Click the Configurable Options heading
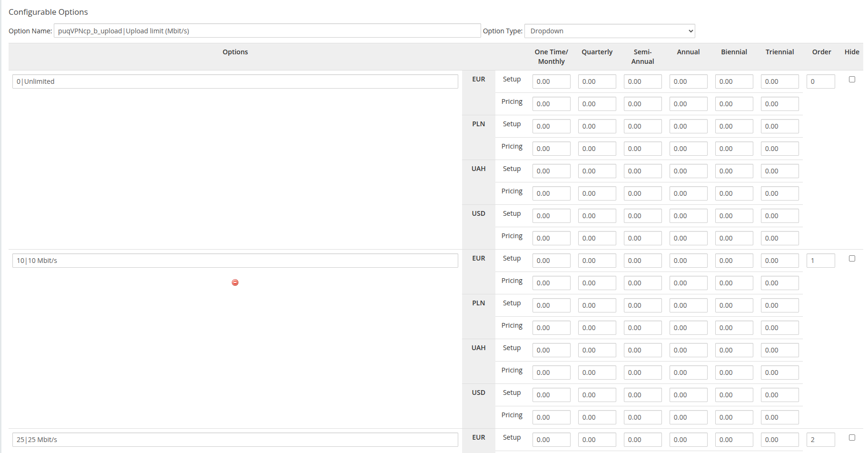The width and height of the screenshot is (868, 453). 48,12
